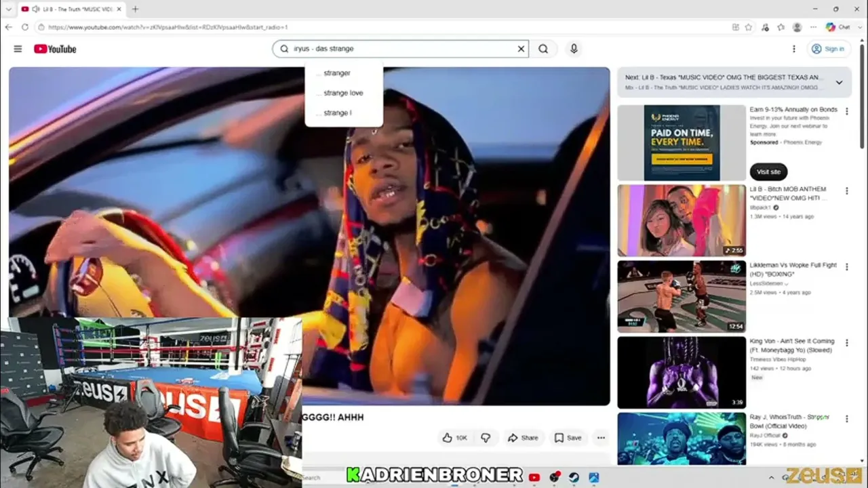Like the video with thumbs up
Image resolution: width=868 pixels, height=488 pixels.
click(x=454, y=438)
